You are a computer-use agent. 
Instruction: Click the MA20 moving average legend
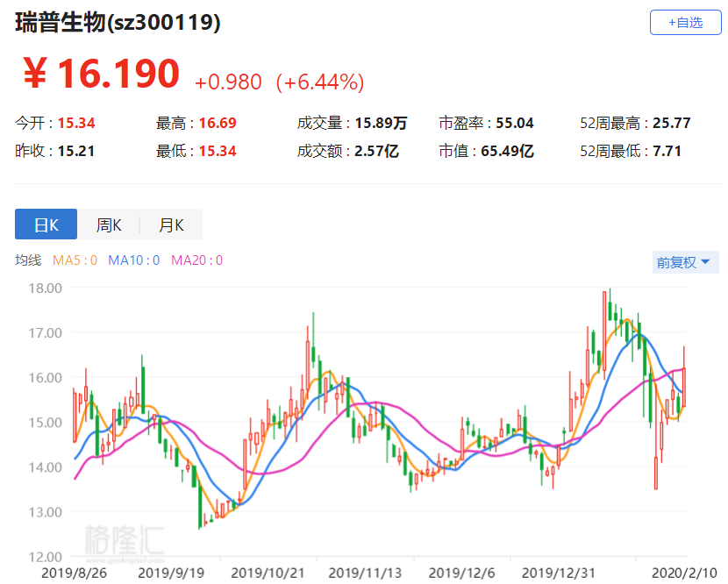click(x=196, y=260)
